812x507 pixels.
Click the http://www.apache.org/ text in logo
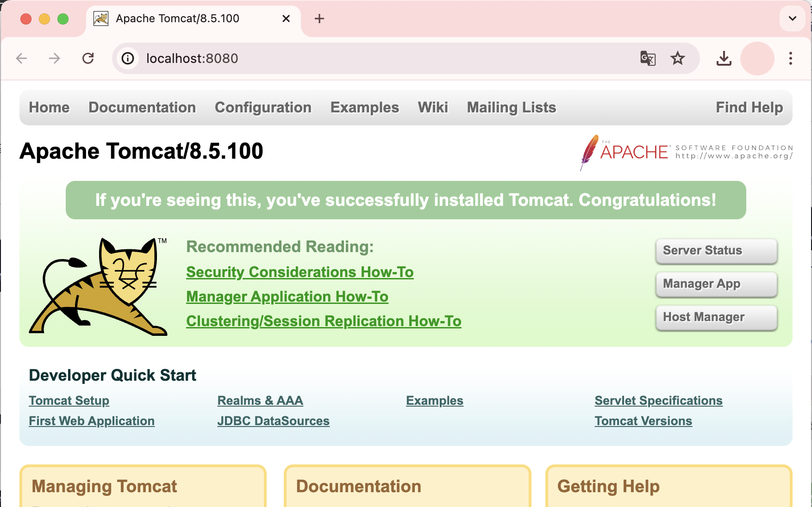pyautogui.click(x=734, y=156)
